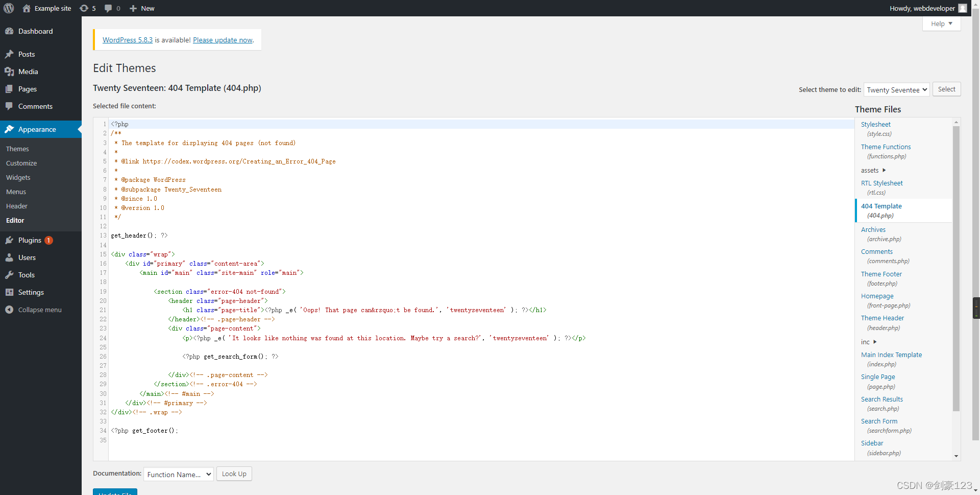Screen dimensions: 980x495
Task: Expand the Help dropdown tab
Action: [942, 23]
